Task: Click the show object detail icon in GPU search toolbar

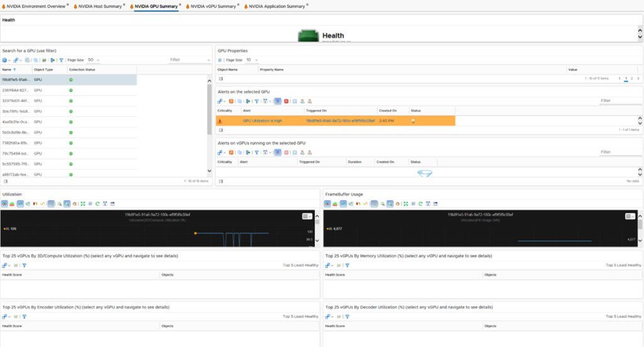Action: pos(27,60)
